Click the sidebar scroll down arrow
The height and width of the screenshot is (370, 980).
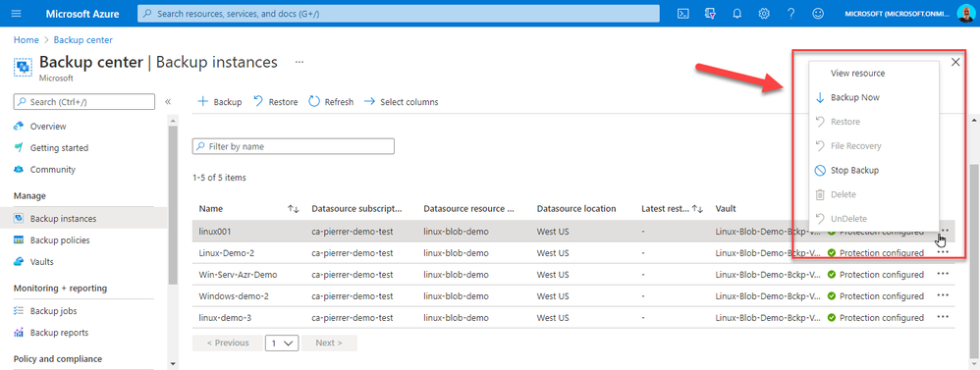(173, 363)
